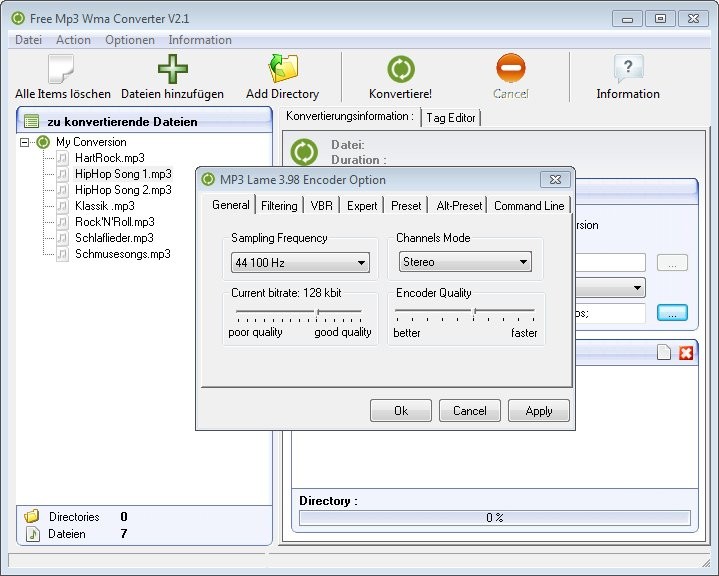
Task: Switch to the General tab in the dialog
Action: (231, 205)
